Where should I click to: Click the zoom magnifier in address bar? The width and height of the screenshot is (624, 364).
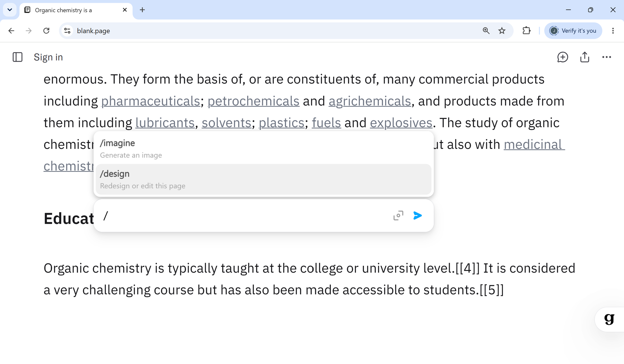coord(486,31)
